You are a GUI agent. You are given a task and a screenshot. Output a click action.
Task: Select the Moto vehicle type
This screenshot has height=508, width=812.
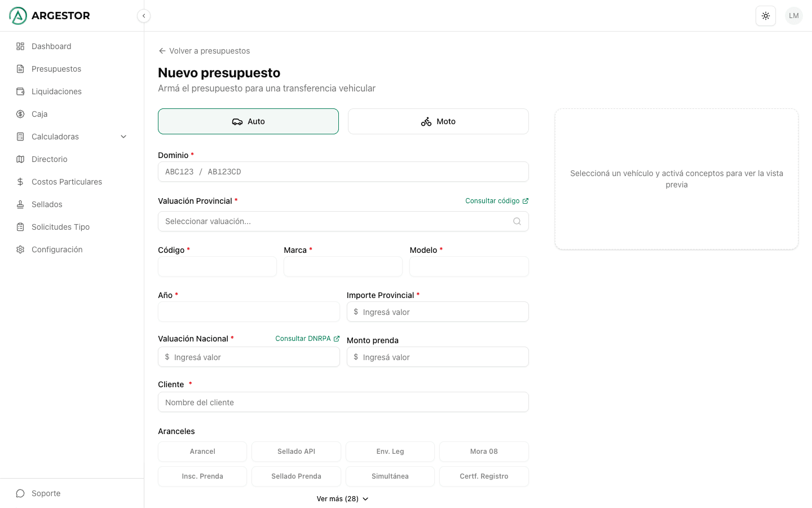(x=438, y=121)
